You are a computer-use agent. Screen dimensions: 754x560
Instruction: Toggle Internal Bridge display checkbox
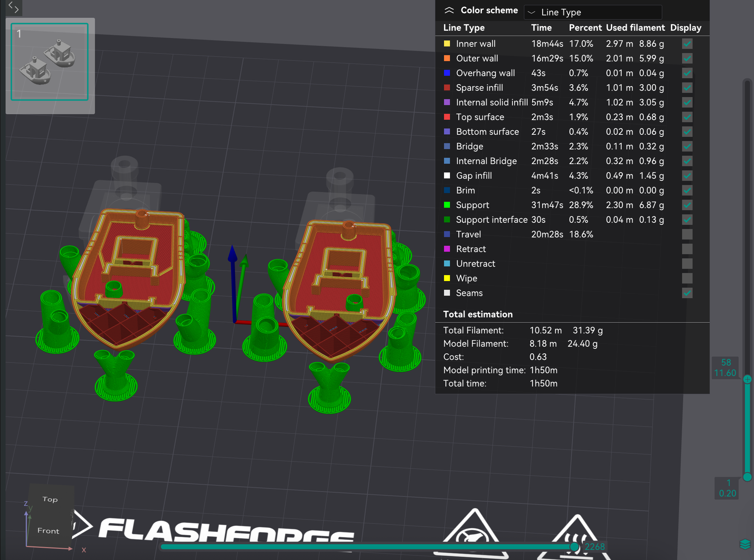(687, 161)
